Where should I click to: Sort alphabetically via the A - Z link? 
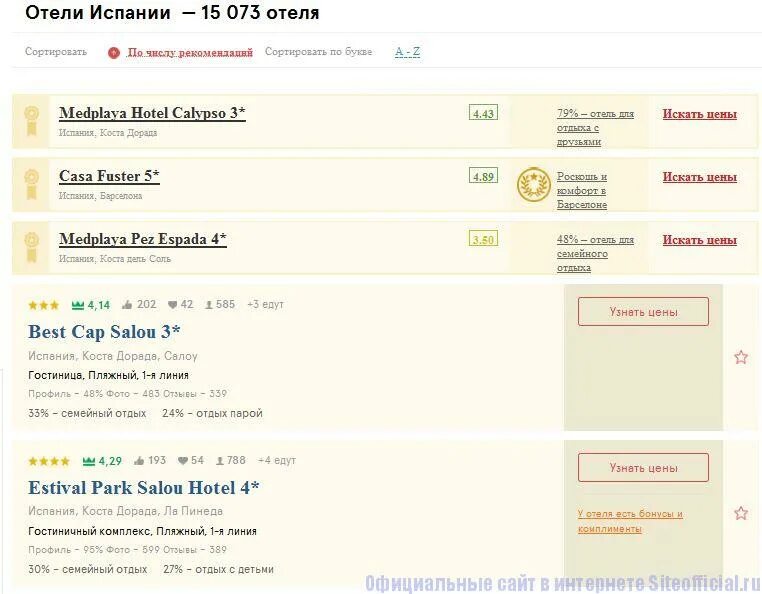pyautogui.click(x=407, y=52)
